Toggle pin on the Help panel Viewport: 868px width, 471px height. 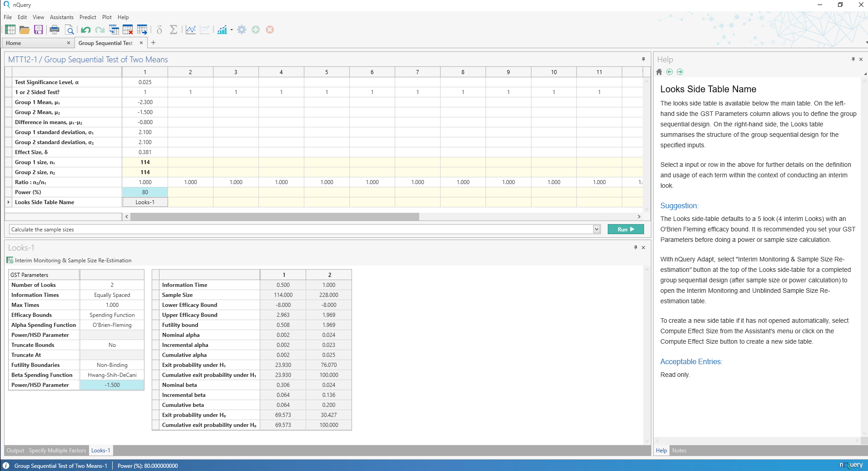[853, 60]
